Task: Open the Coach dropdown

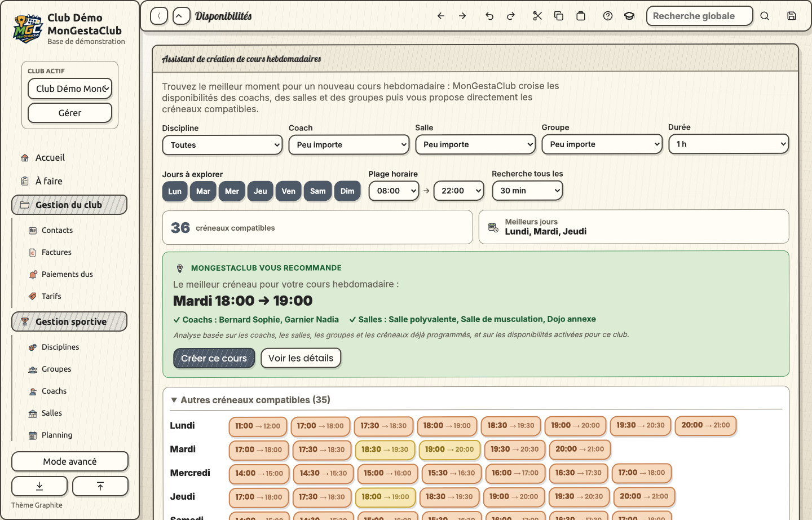Action: coord(349,145)
